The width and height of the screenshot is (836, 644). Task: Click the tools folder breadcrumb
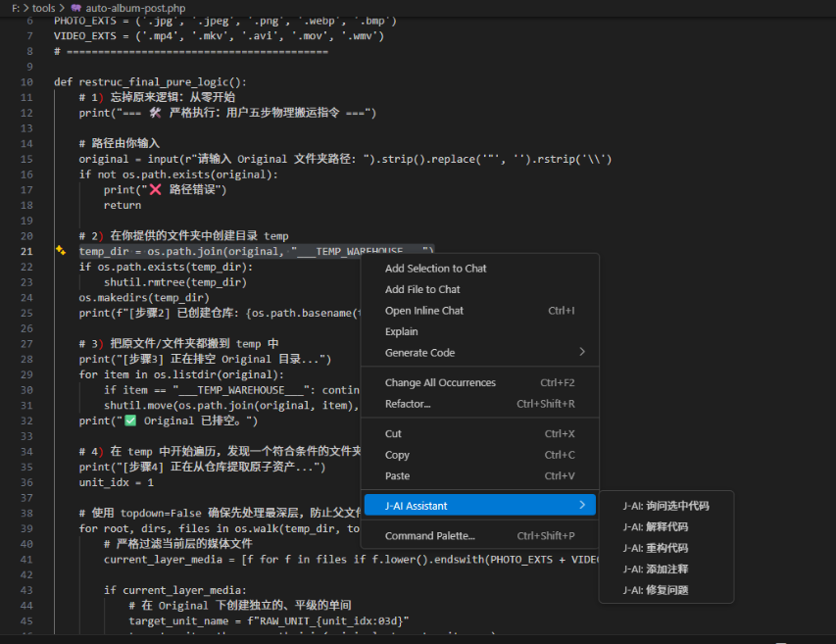coord(44,8)
